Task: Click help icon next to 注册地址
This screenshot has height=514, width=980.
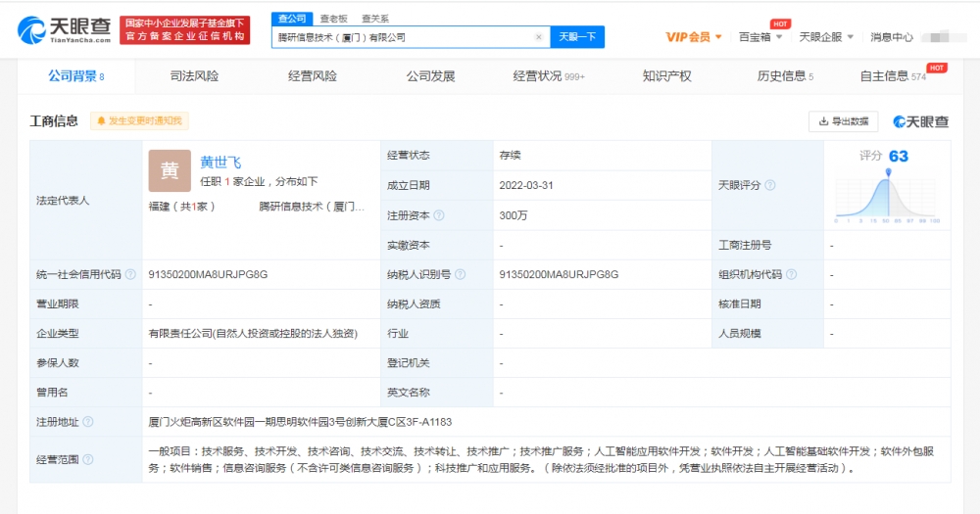Action: click(x=88, y=422)
